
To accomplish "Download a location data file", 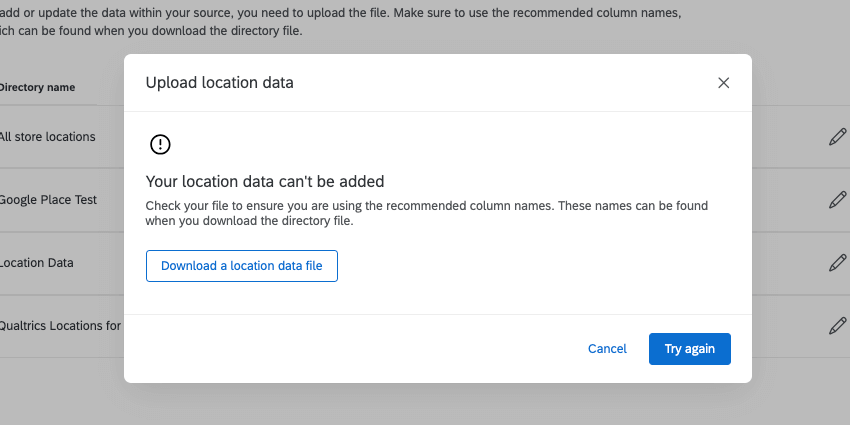I will (242, 266).
